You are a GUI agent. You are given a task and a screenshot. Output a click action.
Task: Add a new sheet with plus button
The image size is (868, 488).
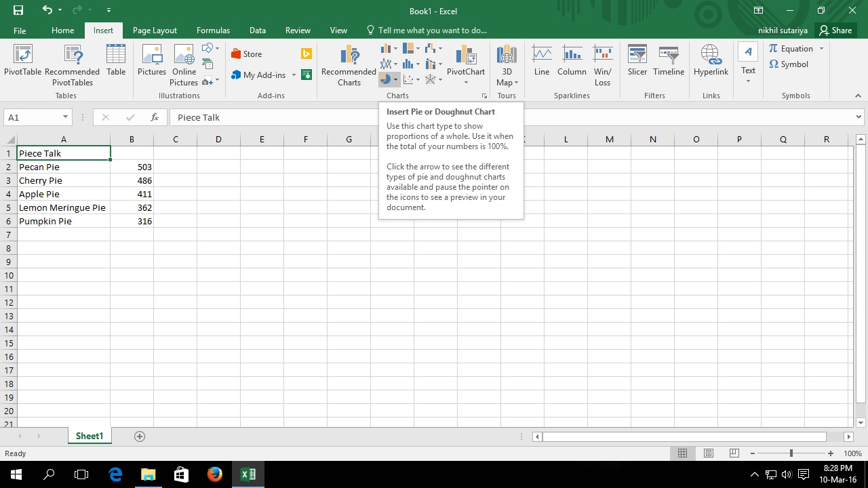pos(140,436)
